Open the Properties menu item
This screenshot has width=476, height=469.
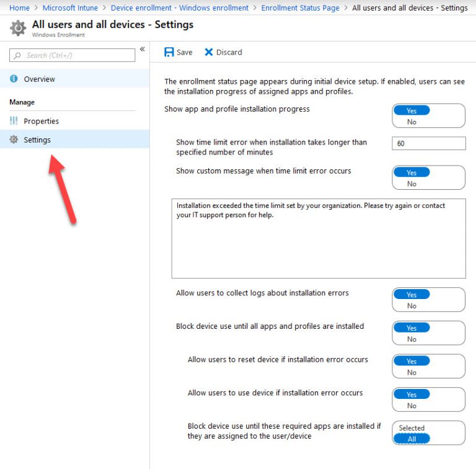(74, 121)
